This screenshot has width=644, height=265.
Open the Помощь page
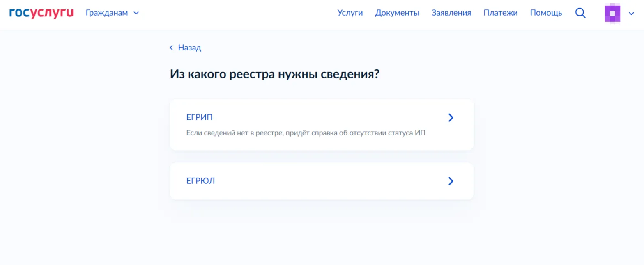[546, 13]
